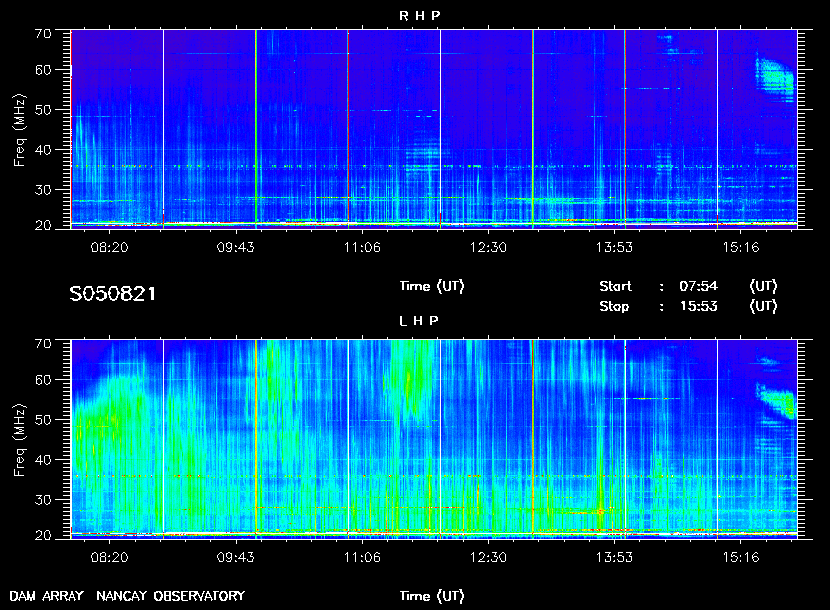
Task: Click the "(UT)" unit beside the Stop time
Action: click(763, 307)
